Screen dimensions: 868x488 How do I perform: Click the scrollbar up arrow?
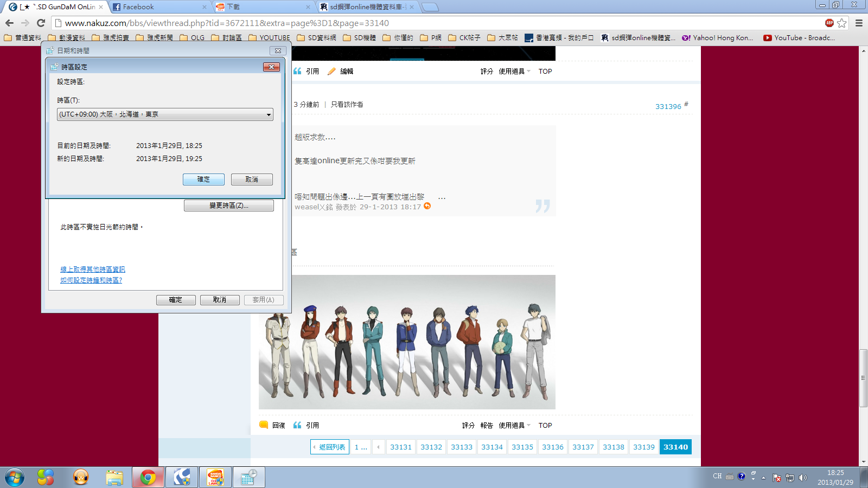pos(863,50)
